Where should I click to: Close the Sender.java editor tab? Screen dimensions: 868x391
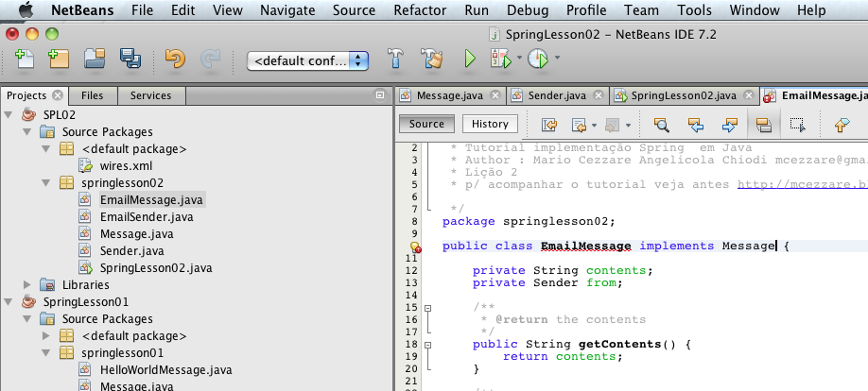[x=598, y=95]
